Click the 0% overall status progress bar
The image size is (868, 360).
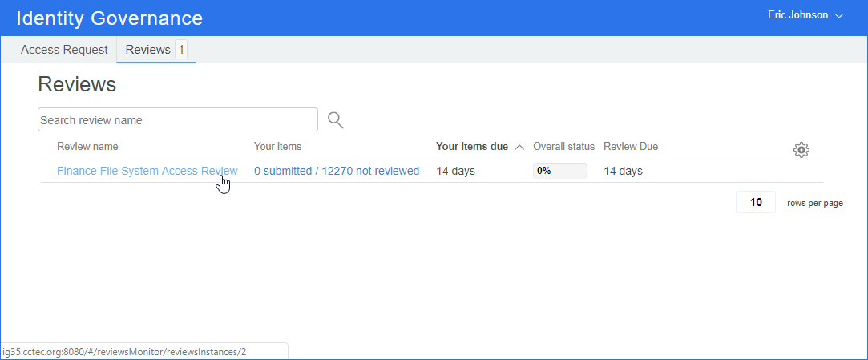pos(559,171)
